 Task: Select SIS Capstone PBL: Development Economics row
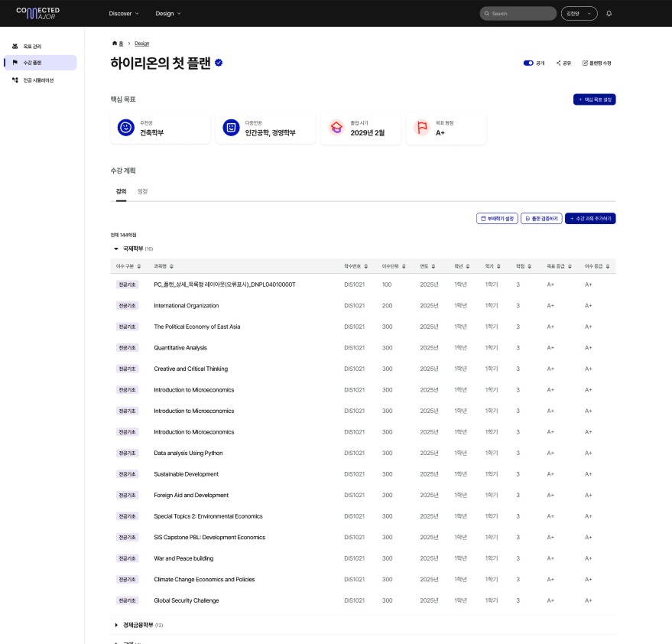363,537
